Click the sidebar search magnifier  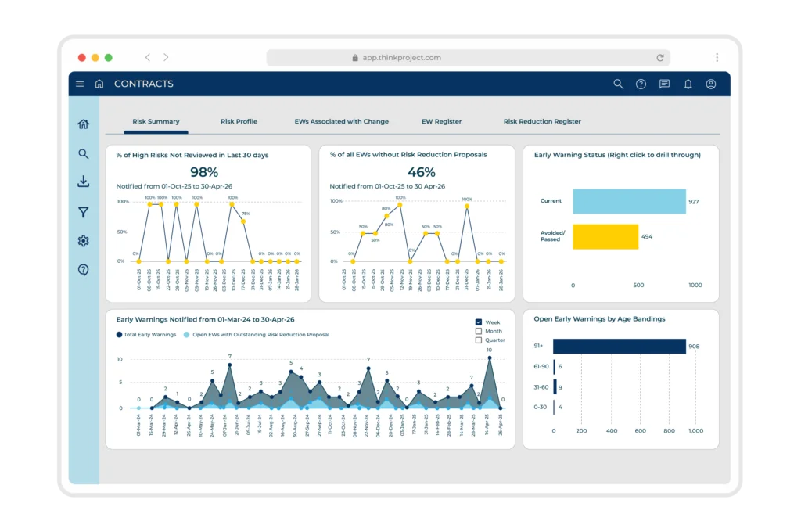coord(83,154)
